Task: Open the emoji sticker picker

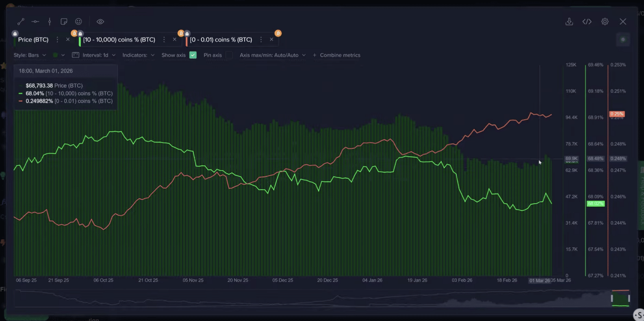Action: click(78, 22)
